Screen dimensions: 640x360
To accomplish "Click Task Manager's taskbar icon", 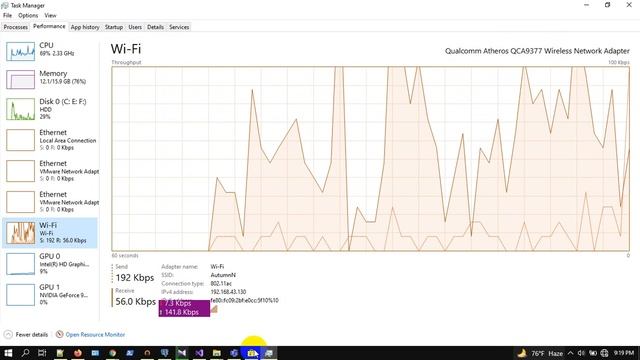I will (269, 353).
